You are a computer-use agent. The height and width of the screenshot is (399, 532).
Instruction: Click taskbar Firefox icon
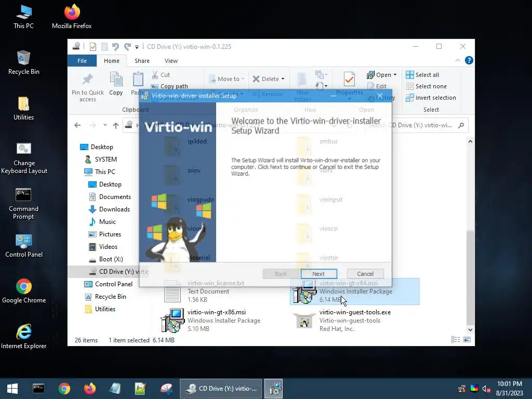[x=90, y=389]
